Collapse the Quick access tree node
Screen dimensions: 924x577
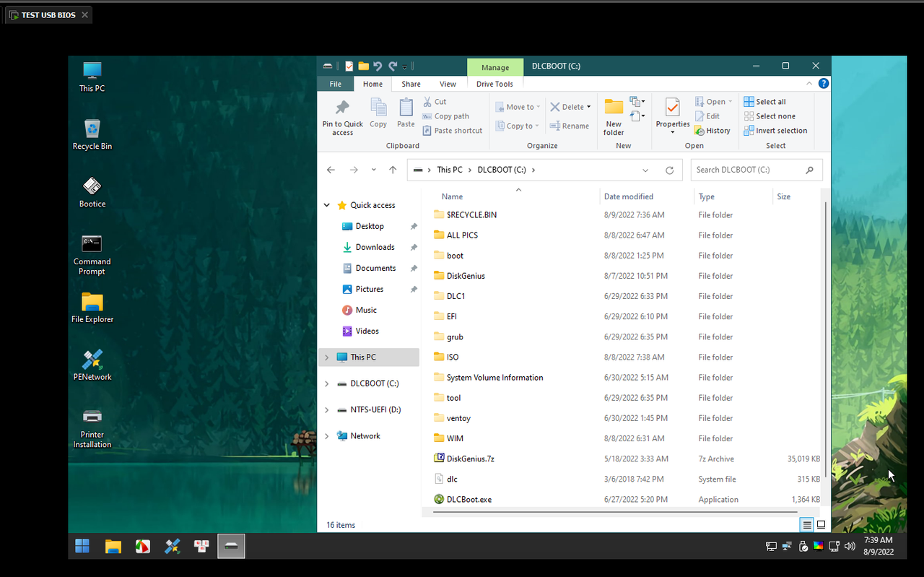pos(327,205)
